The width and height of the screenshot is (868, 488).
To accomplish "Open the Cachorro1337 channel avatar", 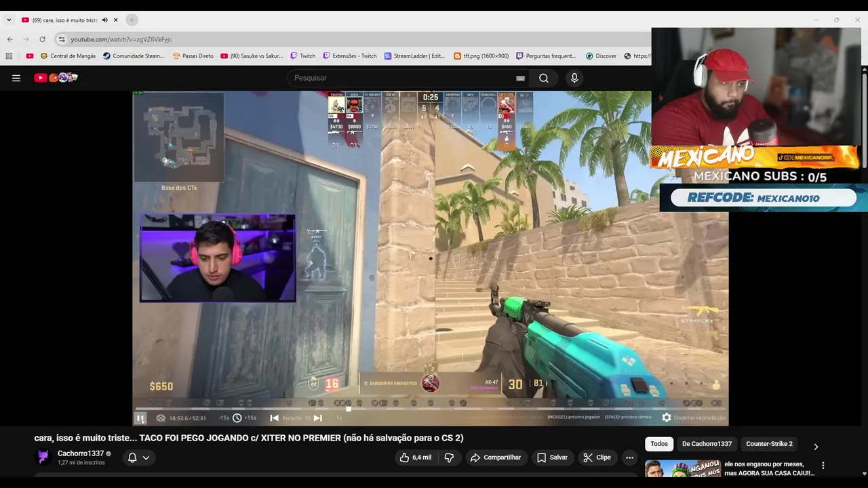I will [43, 457].
